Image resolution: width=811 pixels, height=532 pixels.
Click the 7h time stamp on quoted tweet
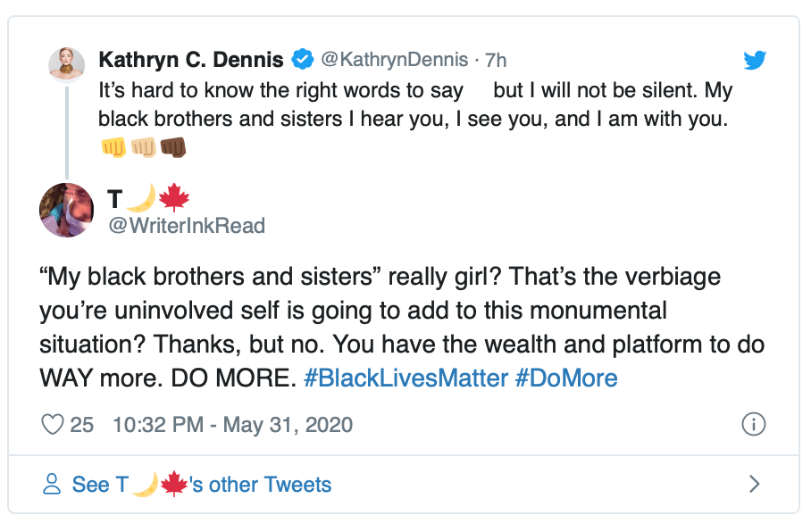click(495, 61)
